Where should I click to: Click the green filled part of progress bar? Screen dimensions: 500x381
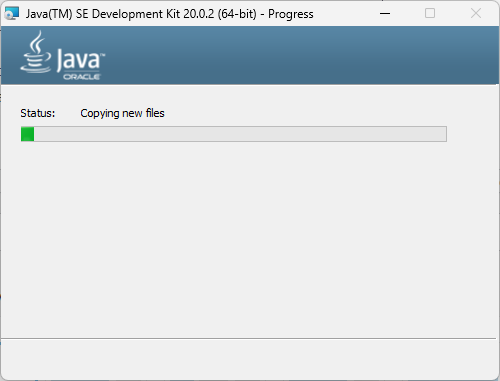28,134
